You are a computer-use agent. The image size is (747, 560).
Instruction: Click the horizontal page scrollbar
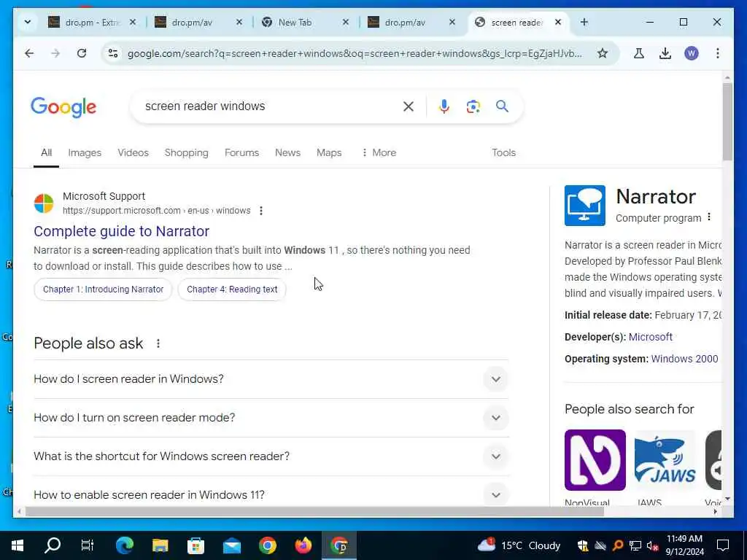tap(314, 511)
